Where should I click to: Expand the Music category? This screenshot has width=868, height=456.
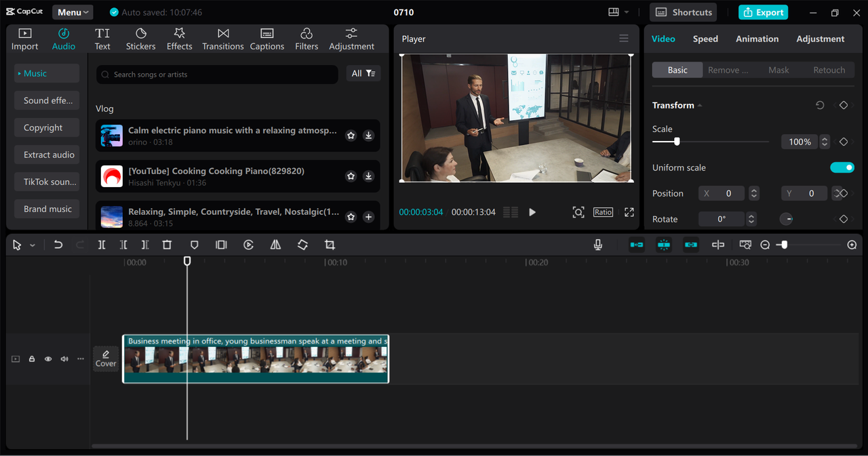point(47,73)
